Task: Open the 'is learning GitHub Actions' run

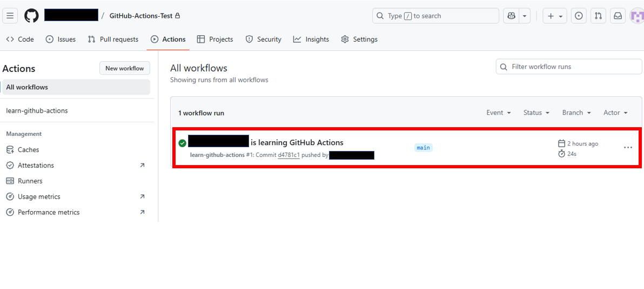Action: click(x=297, y=142)
